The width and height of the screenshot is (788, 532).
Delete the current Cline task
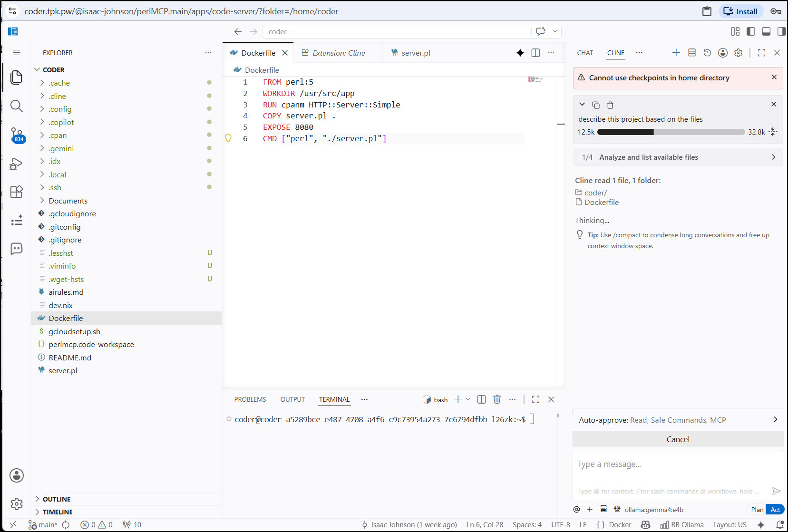point(610,105)
